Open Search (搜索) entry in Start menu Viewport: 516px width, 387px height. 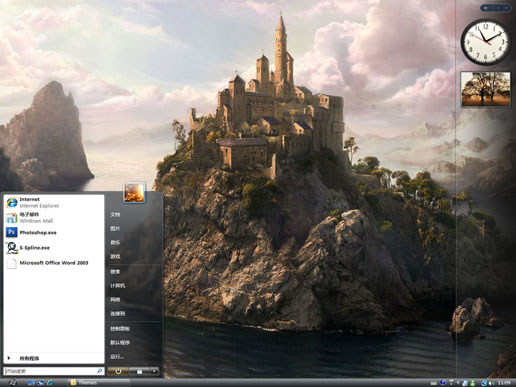115,272
